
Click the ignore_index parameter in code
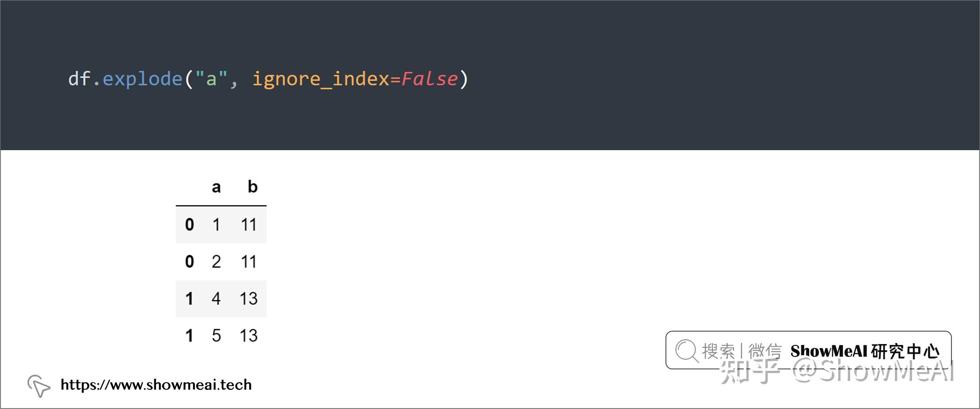[x=321, y=79]
